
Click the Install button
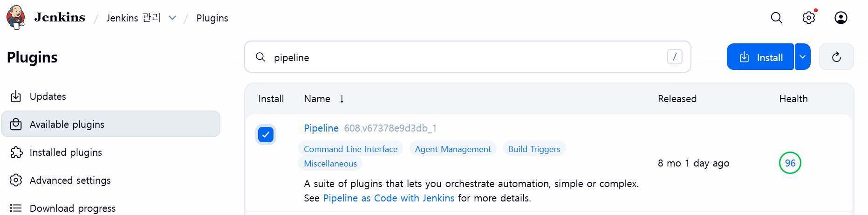click(760, 57)
